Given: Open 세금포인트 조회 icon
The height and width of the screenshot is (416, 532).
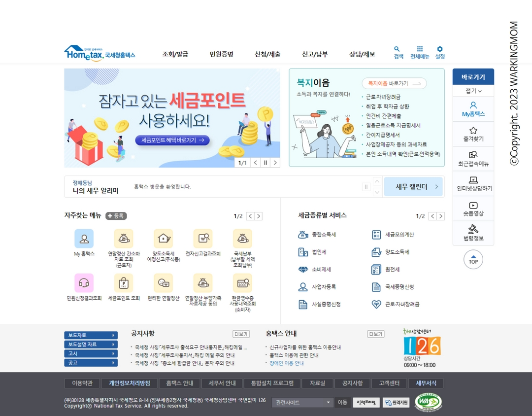Looking at the screenshot, I should 124,283.
